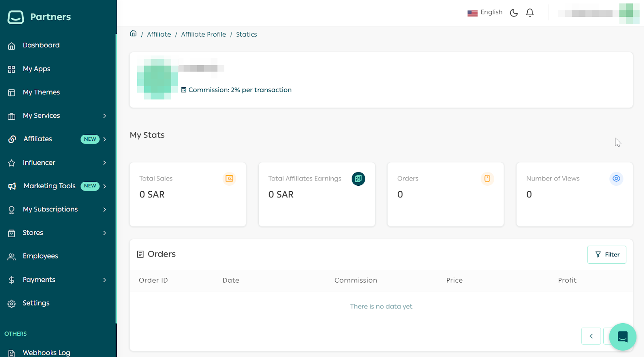Viewport: 644px width, 357px height.
Task: Click the Number of Views eye icon
Action: [x=616, y=178]
